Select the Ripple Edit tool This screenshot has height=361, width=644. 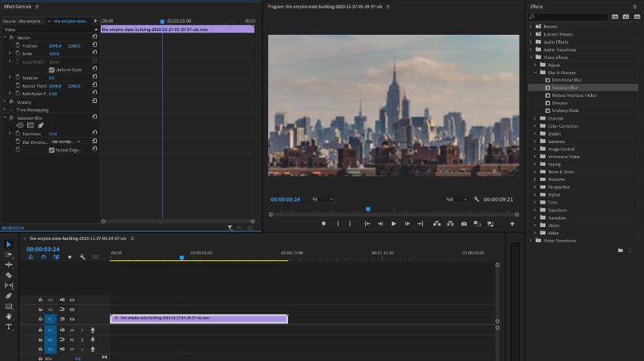8,265
